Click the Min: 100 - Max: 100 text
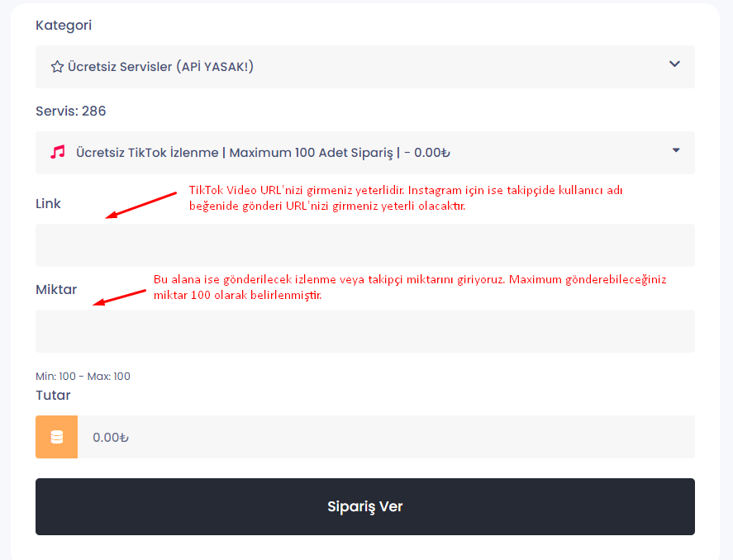733x560 pixels. [83, 377]
